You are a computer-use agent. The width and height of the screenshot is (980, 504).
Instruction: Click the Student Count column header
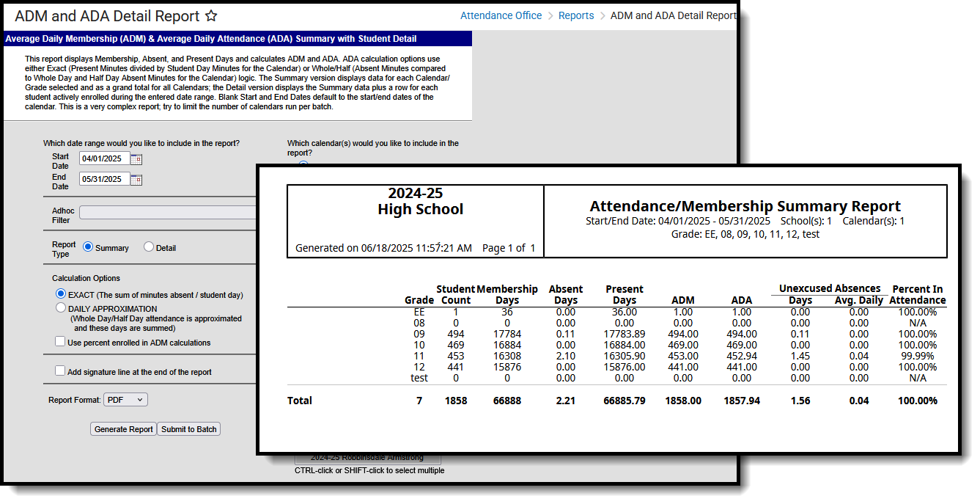(456, 294)
